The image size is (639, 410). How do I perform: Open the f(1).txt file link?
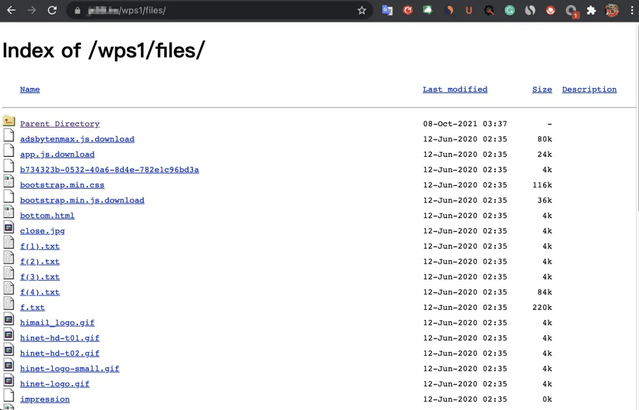point(40,246)
